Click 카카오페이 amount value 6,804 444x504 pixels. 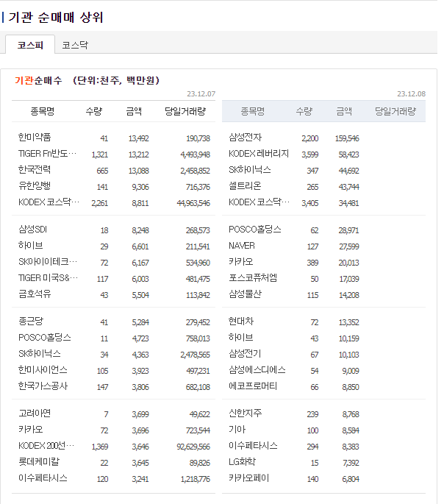pos(351,479)
